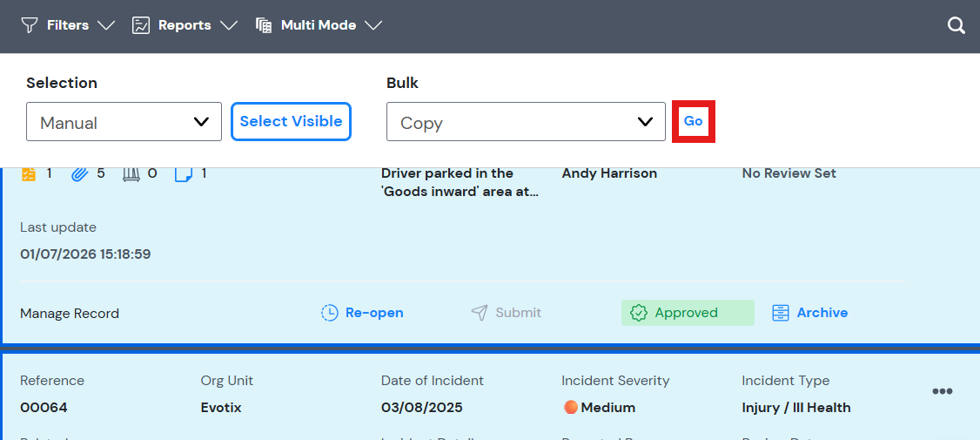This screenshot has width=980, height=440.
Task: Click the Re-open link
Action: pyautogui.click(x=374, y=313)
